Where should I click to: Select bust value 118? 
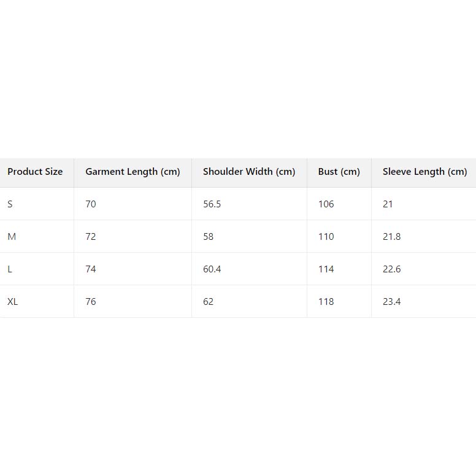326,302
